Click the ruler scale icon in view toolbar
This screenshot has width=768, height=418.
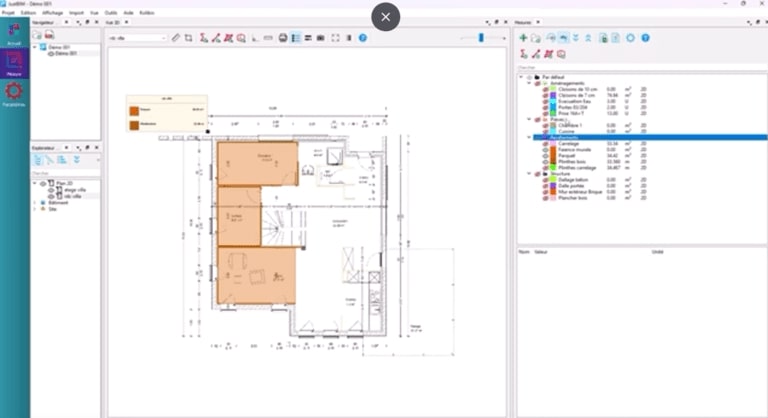point(268,38)
